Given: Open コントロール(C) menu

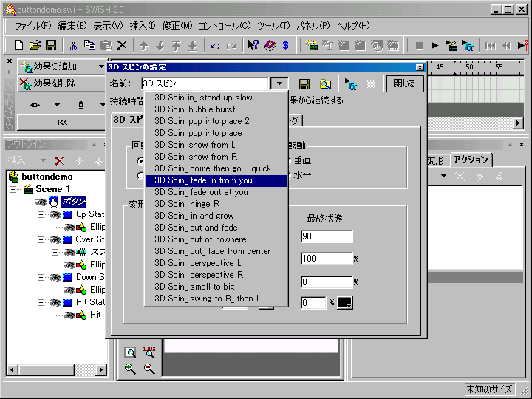Looking at the screenshot, I should (225, 26).
